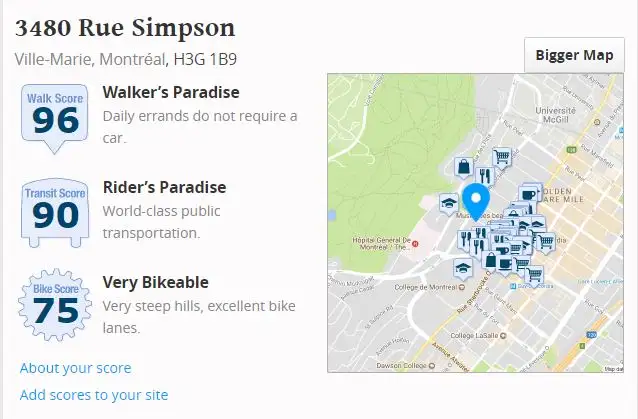Screen dimensions: 638x419
Task: Open the About your score link
Action: [75, 368]
